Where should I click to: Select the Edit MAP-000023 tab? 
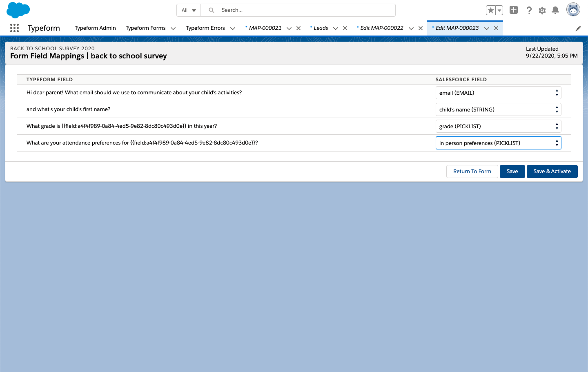coord(457,28)
